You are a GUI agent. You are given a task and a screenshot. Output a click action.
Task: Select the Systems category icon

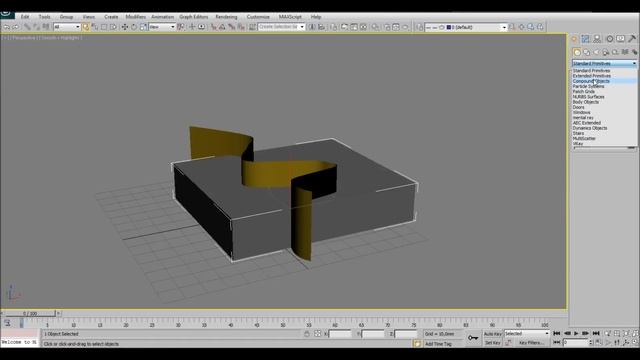pos(634,52)
